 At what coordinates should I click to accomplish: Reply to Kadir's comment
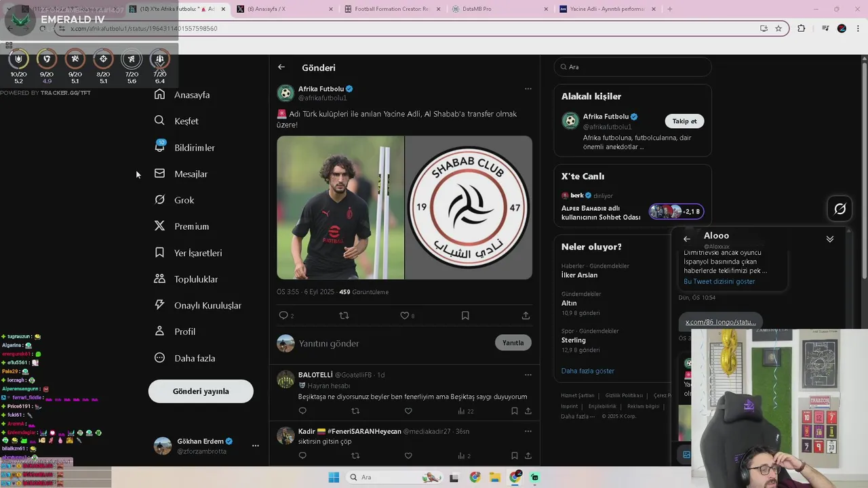pyautogui.click(x=302, y=455)
